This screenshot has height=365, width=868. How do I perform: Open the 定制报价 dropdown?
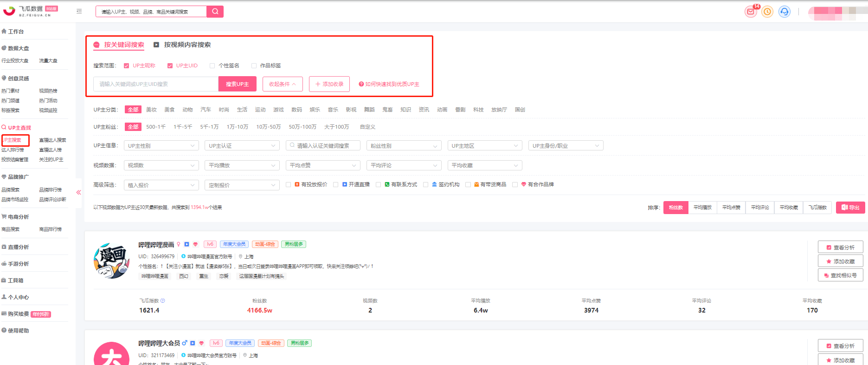[242, 185]
